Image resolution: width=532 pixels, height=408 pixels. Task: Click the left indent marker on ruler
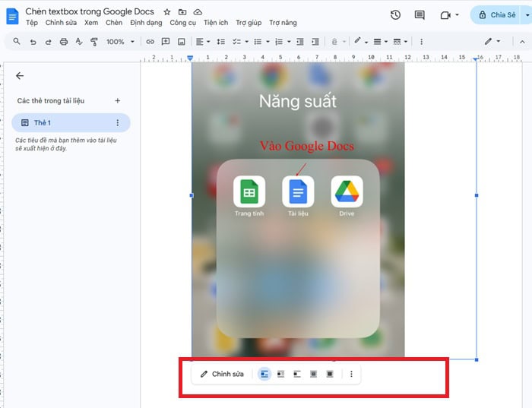(190, 59)
